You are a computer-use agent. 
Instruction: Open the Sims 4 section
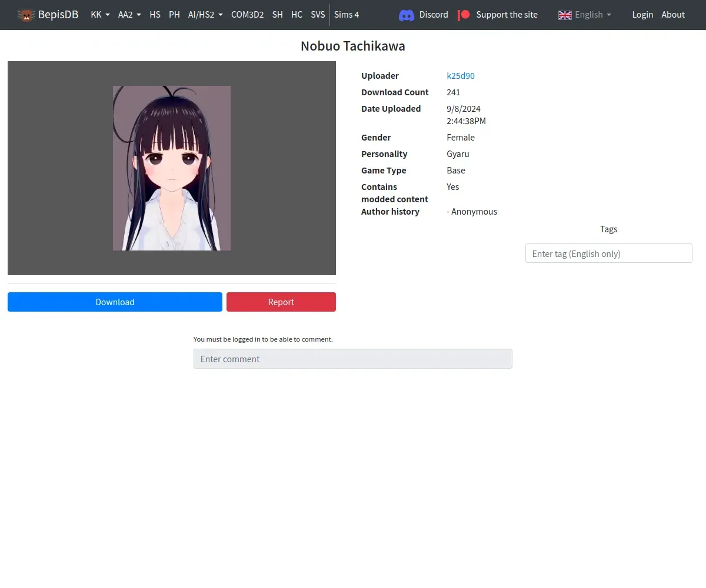[347, 15]
